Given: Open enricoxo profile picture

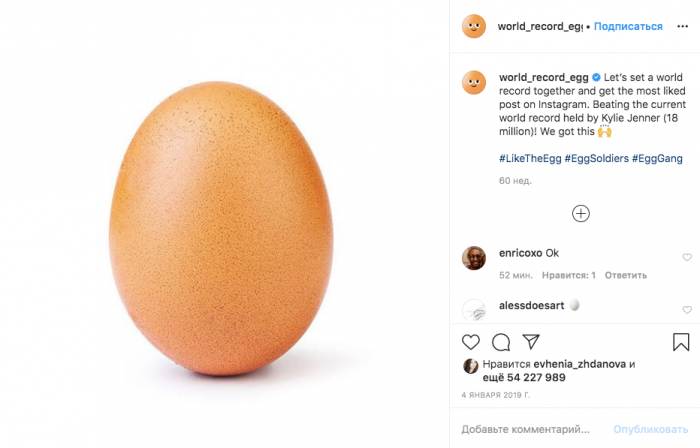Looking at the screenshot, I should click(x=474, y=258).
